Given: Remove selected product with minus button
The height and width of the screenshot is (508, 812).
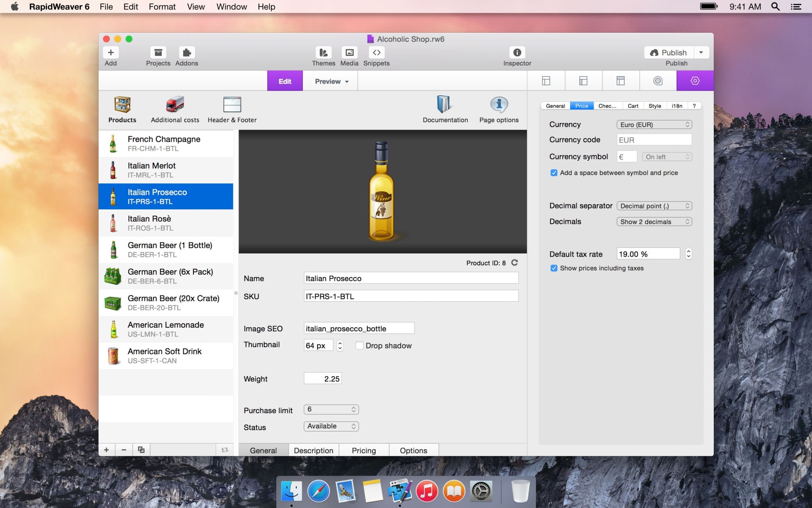Looking at the screenshot, I should click(x=124, y=450).
